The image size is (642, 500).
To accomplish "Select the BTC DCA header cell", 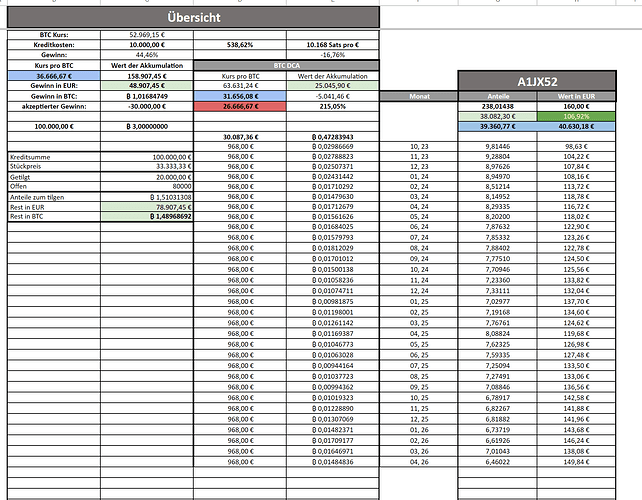I will [286, 66].
